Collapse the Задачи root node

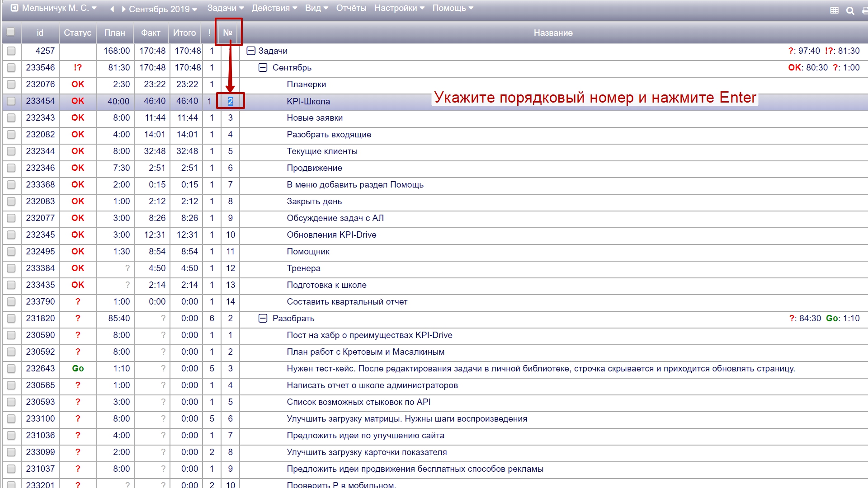(251, 51)
